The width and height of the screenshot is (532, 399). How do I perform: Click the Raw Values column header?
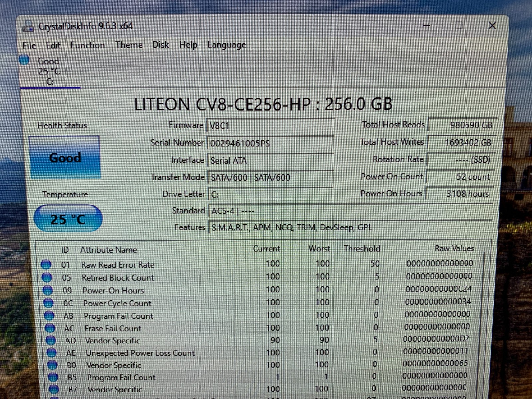[455, 248]
